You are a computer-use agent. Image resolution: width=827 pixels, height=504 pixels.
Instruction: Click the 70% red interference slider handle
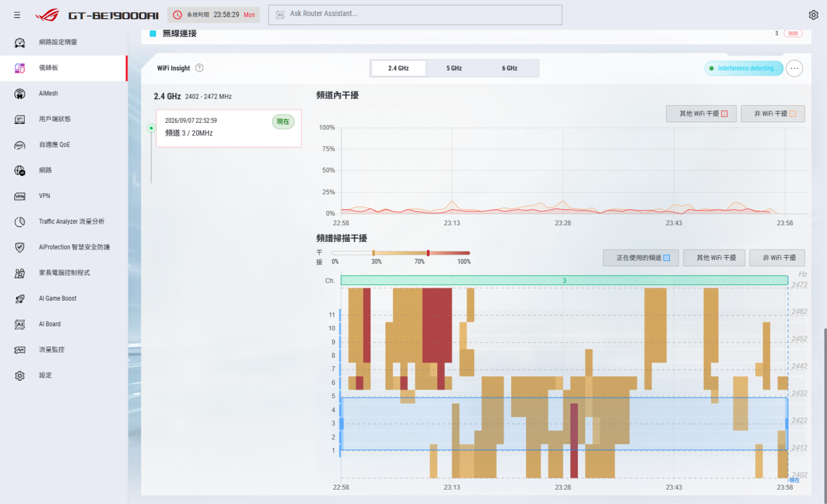pos(428,253)
